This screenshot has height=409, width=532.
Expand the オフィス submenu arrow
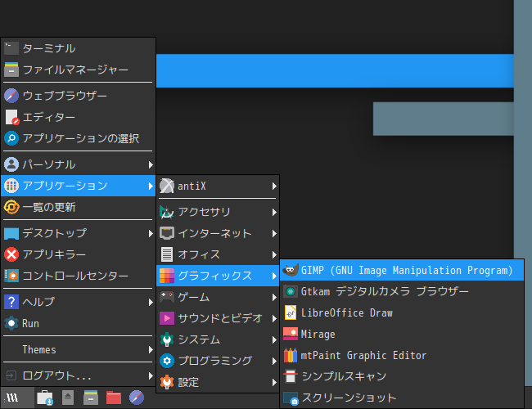[x=274, y=254]
